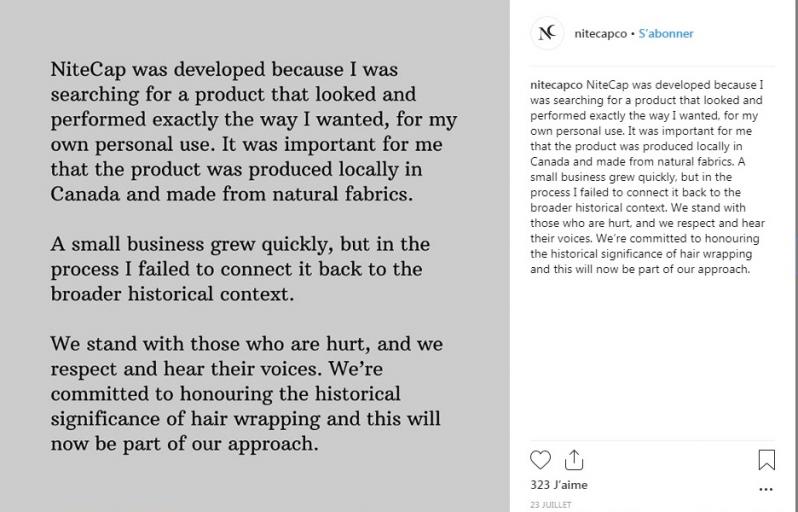Click the S'abonner follow link
Image resolution: width=798 pixels, height=512 pixels.
tap(666, 34)
